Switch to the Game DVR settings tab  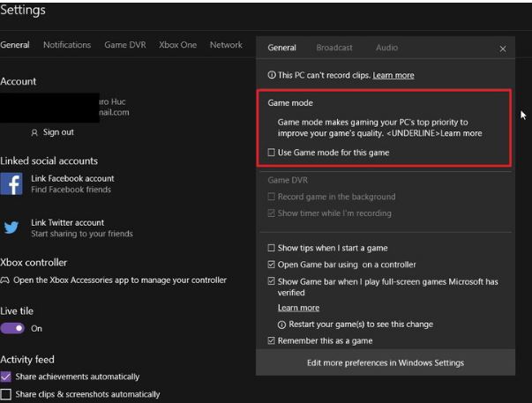tap(124, 45)
